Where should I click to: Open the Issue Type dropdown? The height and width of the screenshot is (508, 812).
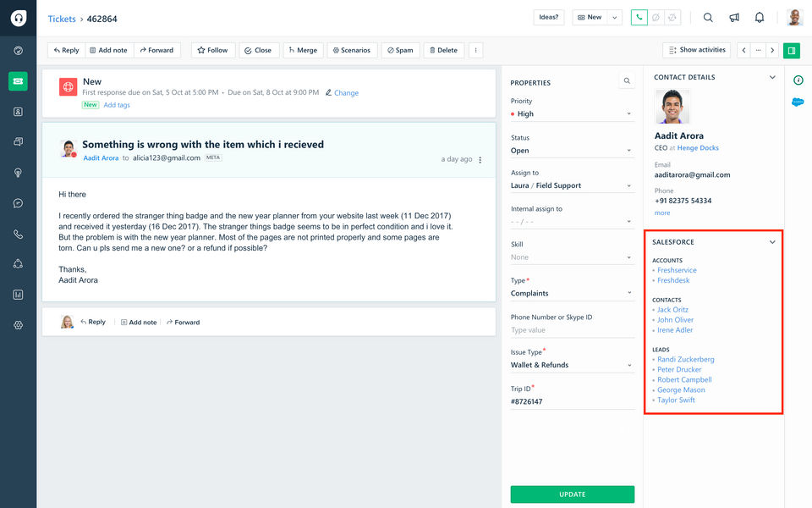(571, 366)
